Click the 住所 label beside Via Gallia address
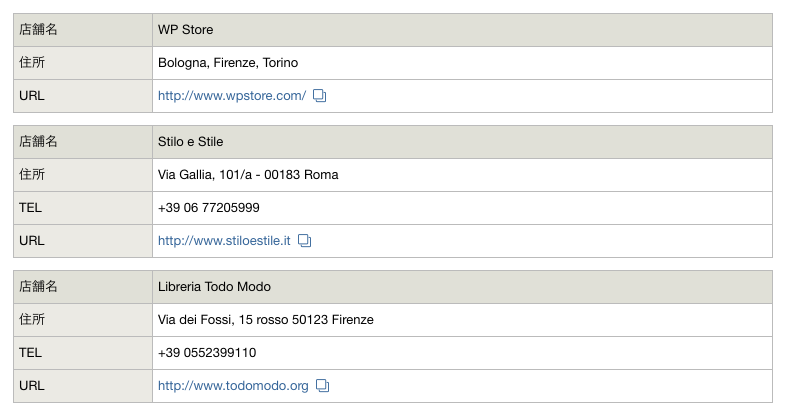 click(32, 175)
